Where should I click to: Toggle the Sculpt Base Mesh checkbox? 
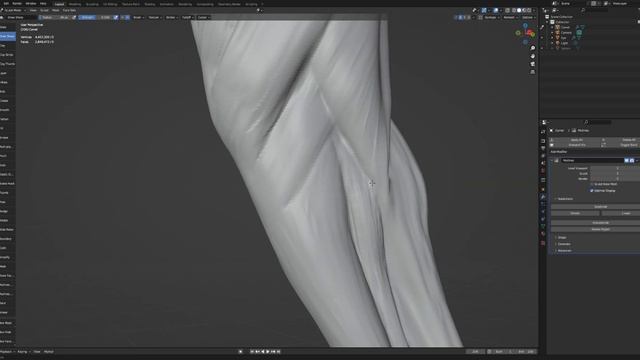591,184
